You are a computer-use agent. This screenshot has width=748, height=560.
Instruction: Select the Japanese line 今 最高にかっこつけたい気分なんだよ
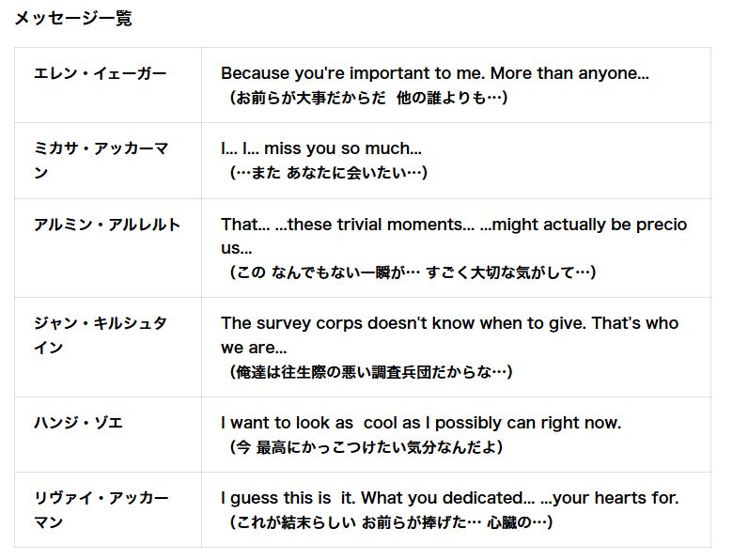366,447
